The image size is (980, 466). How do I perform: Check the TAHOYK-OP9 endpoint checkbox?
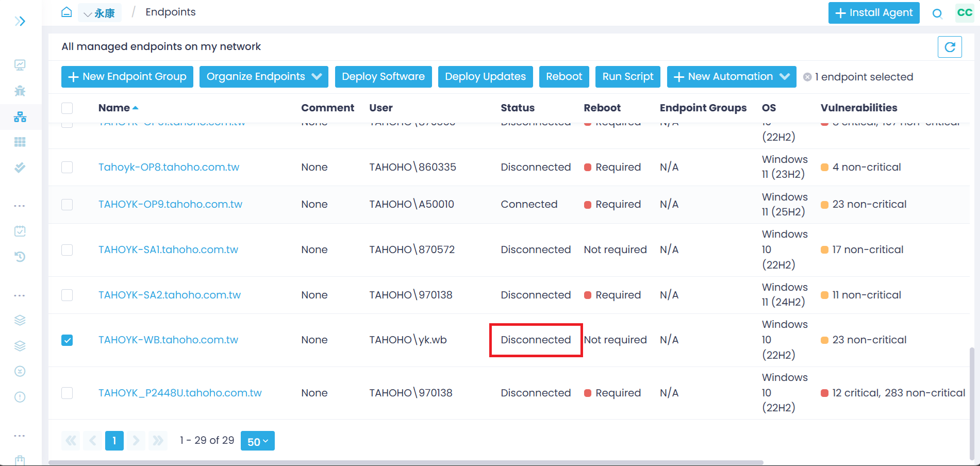click(67, 205)
